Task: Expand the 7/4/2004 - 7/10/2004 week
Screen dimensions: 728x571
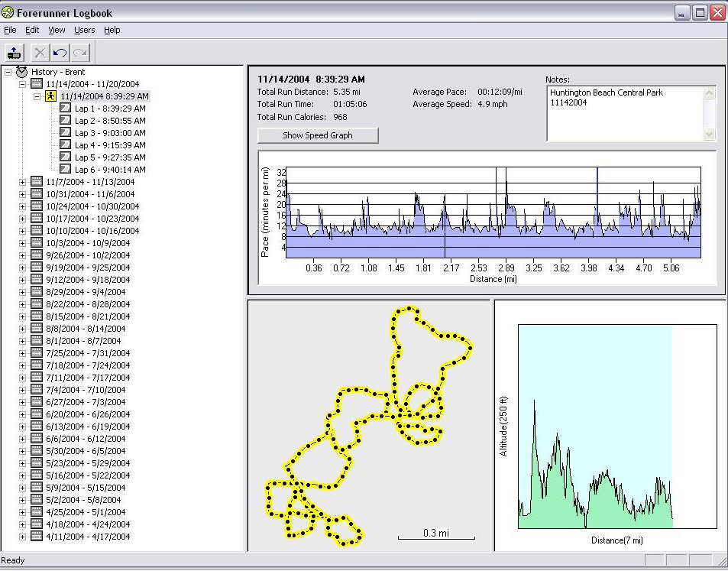Action: pyautogui.click(x=22, y=391)
